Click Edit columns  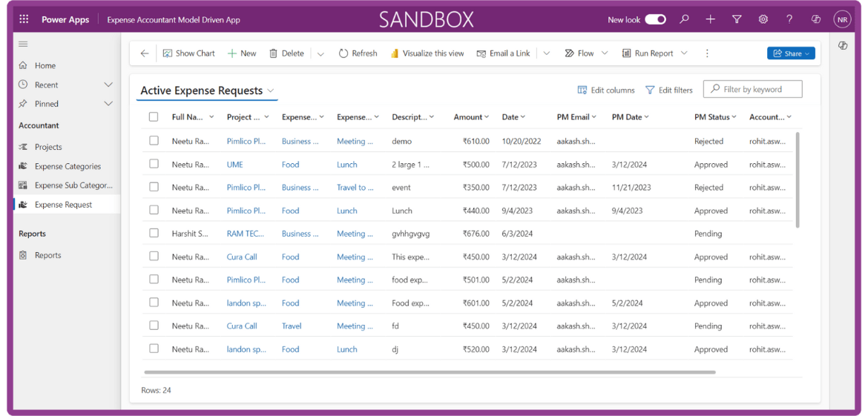point(605,90)
